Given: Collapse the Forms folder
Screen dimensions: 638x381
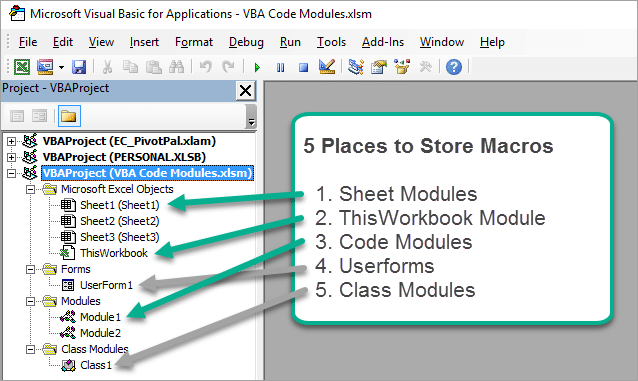Looking at the screenshot, I should coord(30,269).
